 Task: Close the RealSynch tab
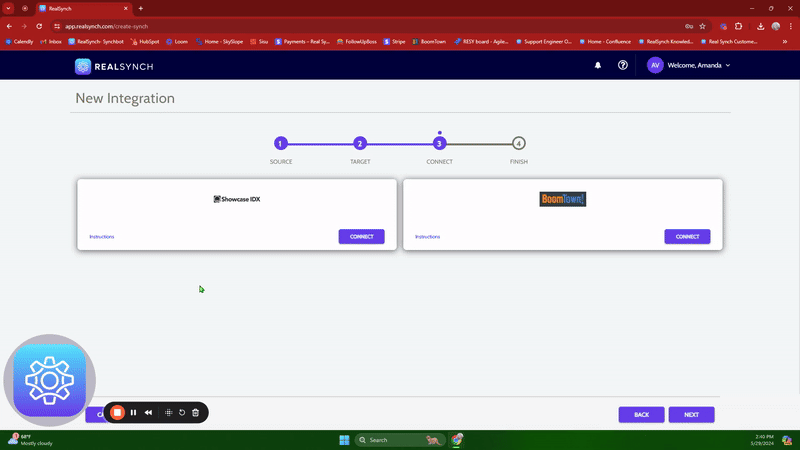pyautogui.click(x=126, y=8)
